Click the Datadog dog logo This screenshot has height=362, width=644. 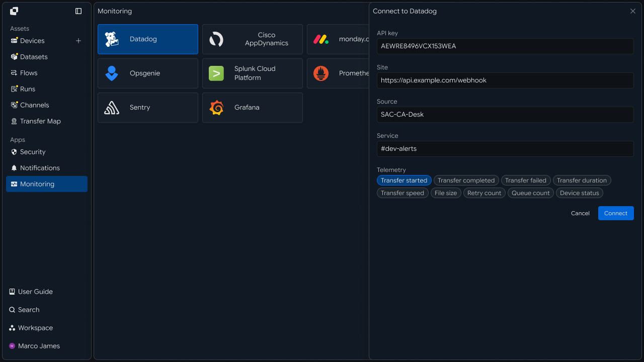(x=112, y=39)
